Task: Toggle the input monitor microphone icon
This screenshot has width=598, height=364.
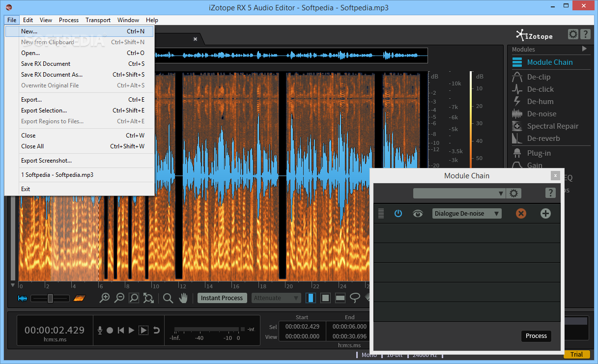Action: click(x=100, y=331)
